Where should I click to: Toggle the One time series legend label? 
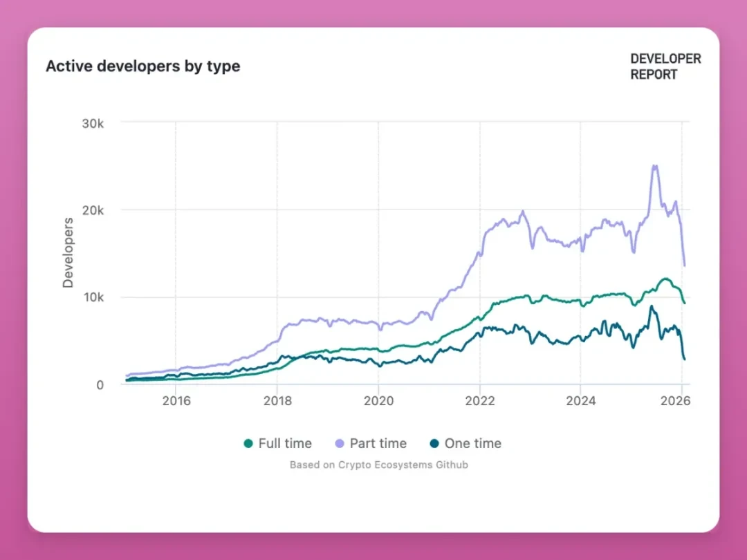tap(473, 444)
